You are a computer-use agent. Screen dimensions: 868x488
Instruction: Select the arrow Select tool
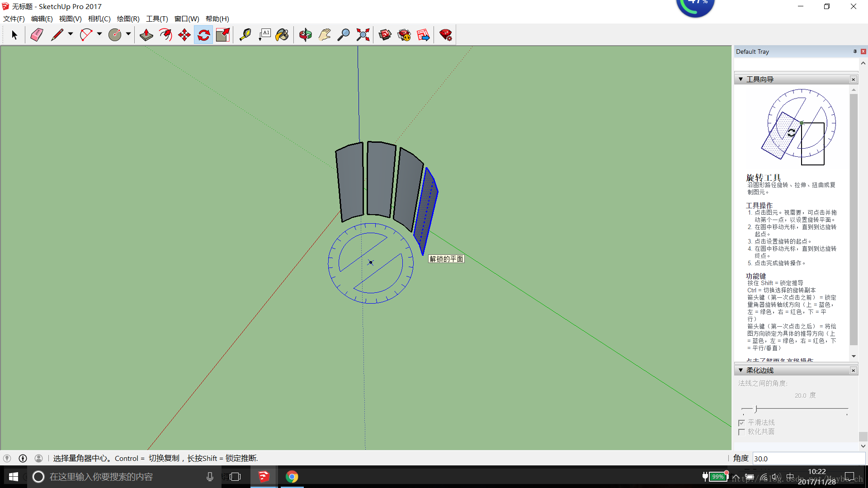(14, 35)
